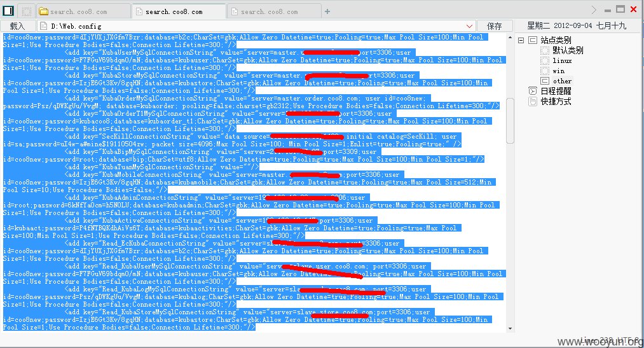Click the app window icon at the title bar's left end
644x348 pixels.
(8, 11)
